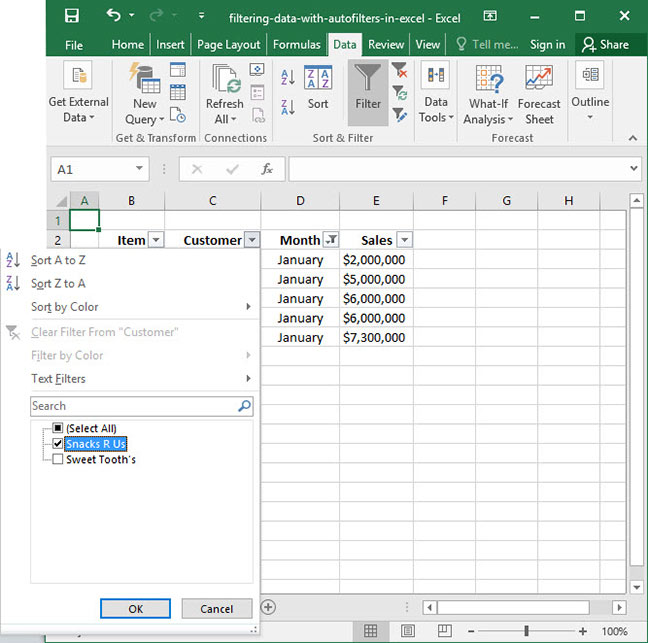Click OK in the filter menu
648x643 pixels.
[135, 609]
